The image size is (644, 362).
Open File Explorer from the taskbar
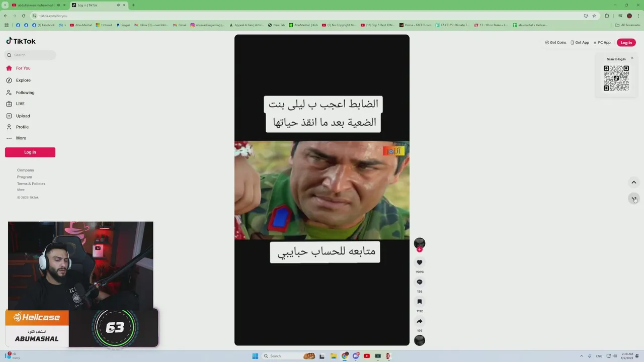(334, 356)
